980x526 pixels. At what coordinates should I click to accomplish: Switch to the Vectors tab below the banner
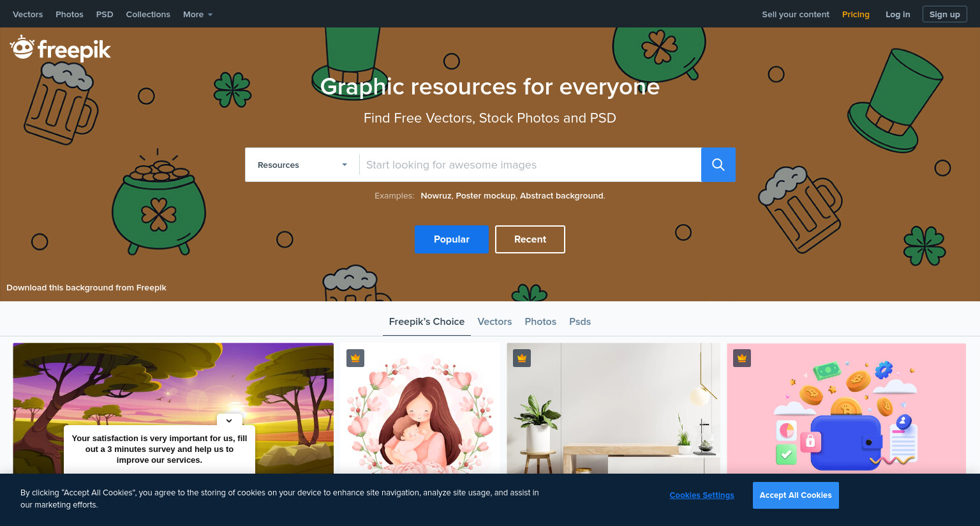pyautogui.click(x=494, y=322)
